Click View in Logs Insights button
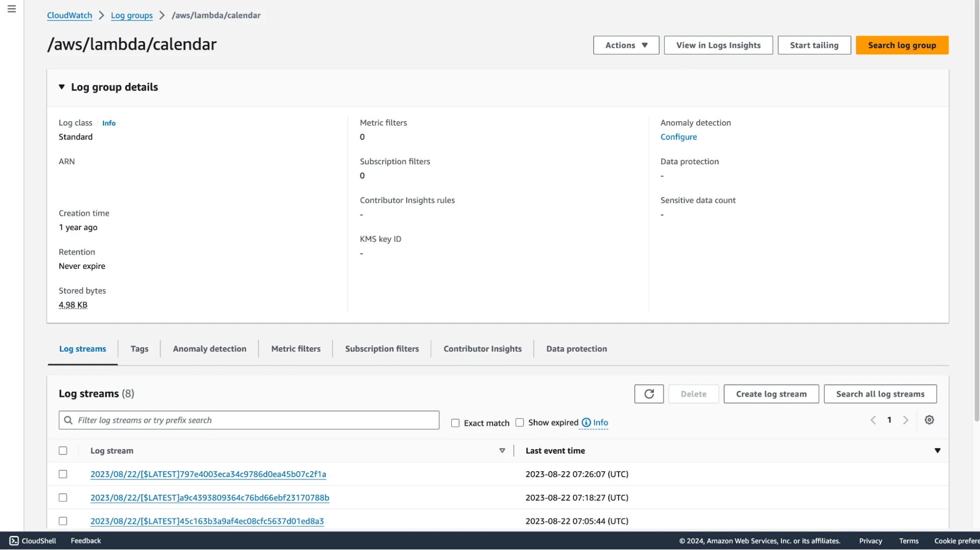Viewport: 980px width, 550px height. click(718, 45)
